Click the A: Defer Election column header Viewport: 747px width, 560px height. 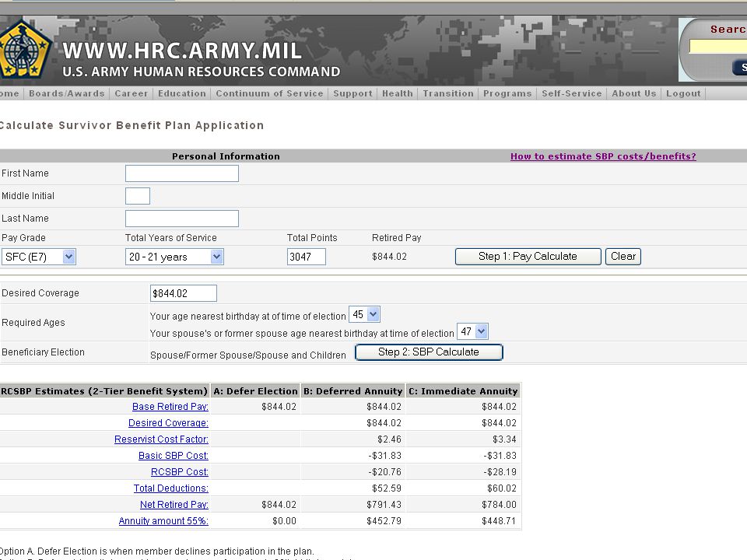point(255,391)
